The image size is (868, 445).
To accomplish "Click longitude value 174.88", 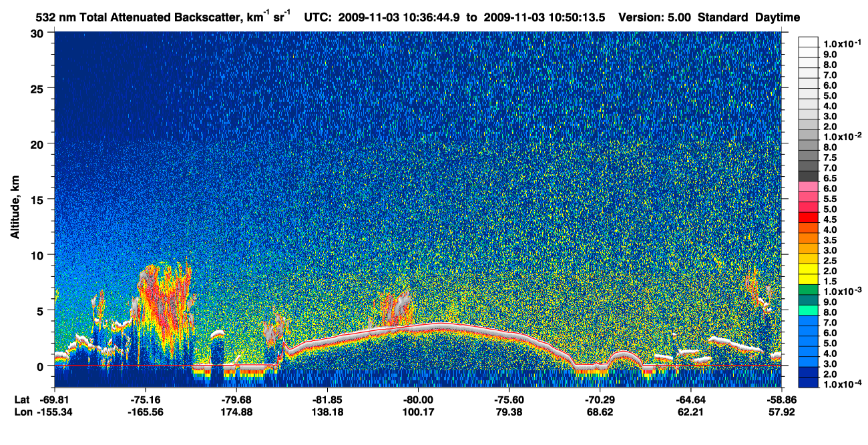I will click(236, 412).
